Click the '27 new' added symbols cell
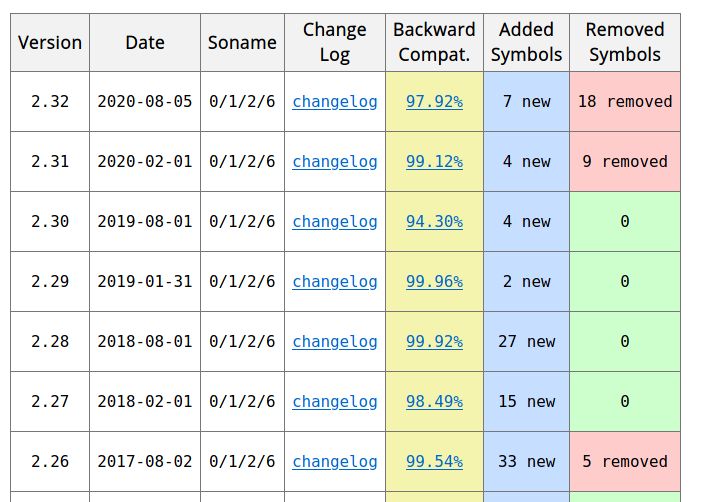 527,341
